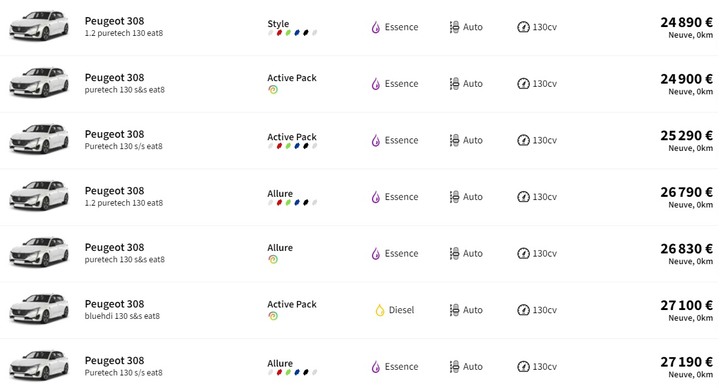
Task: Click the 130cv power gauge icon in the 25 290 € row
Action: [x=523, y=140]
